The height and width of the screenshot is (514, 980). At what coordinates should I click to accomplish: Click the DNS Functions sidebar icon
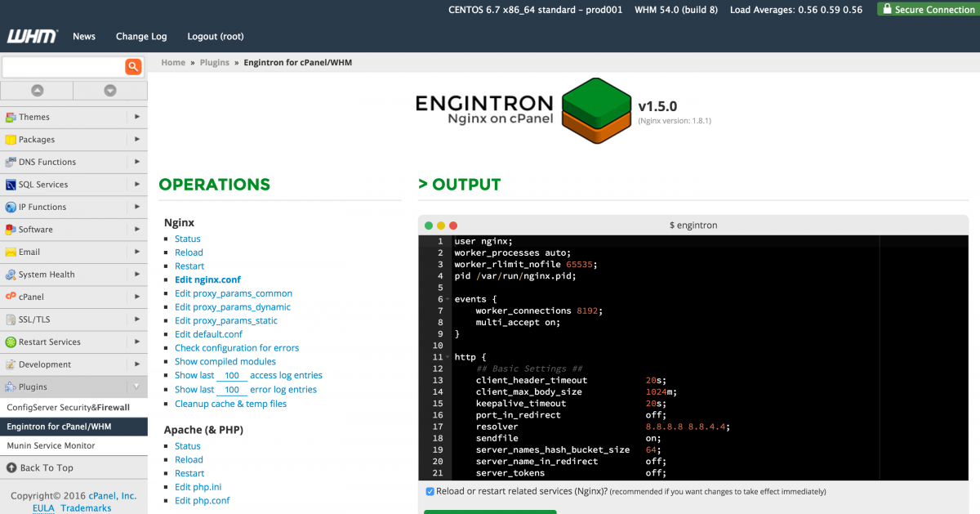11,162
